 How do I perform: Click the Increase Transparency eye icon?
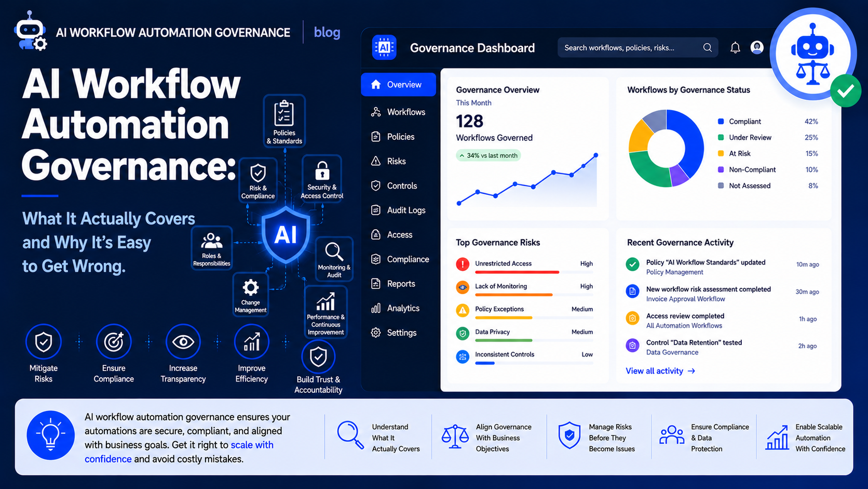click(183, 342)
